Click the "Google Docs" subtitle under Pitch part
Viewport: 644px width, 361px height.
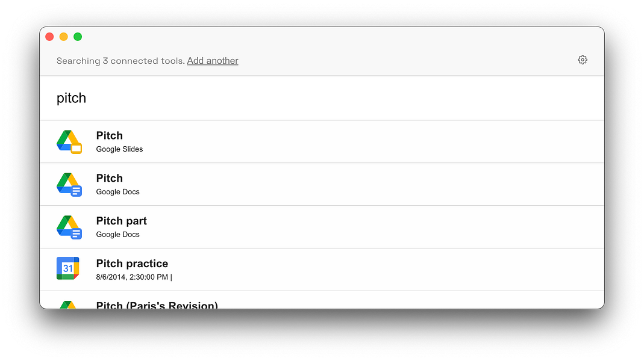pos(117,235)
